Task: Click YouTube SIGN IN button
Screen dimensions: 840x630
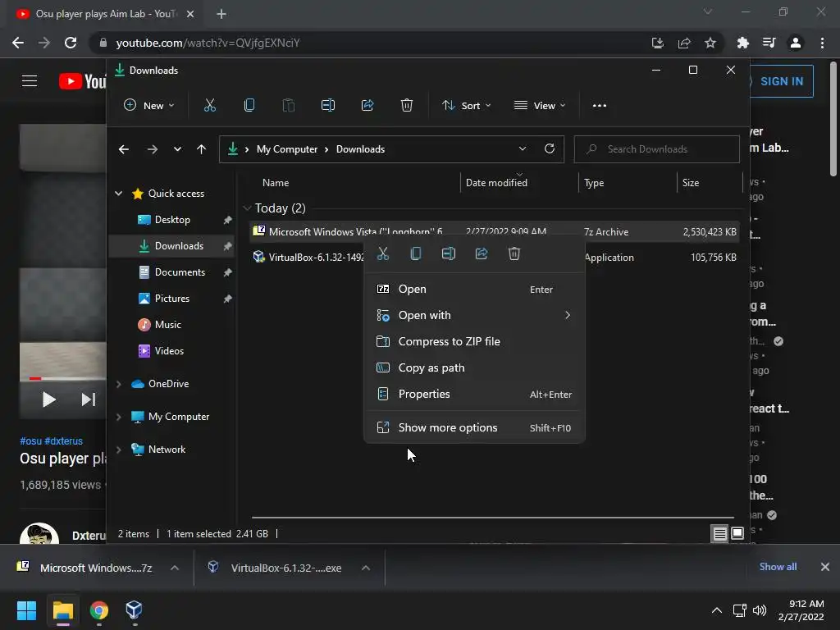Action: pyautogui.click(x=781, y=81)
